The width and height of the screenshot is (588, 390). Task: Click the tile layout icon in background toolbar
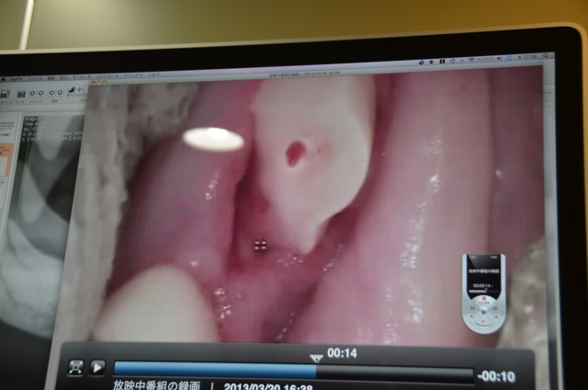[x=21, y=94]
